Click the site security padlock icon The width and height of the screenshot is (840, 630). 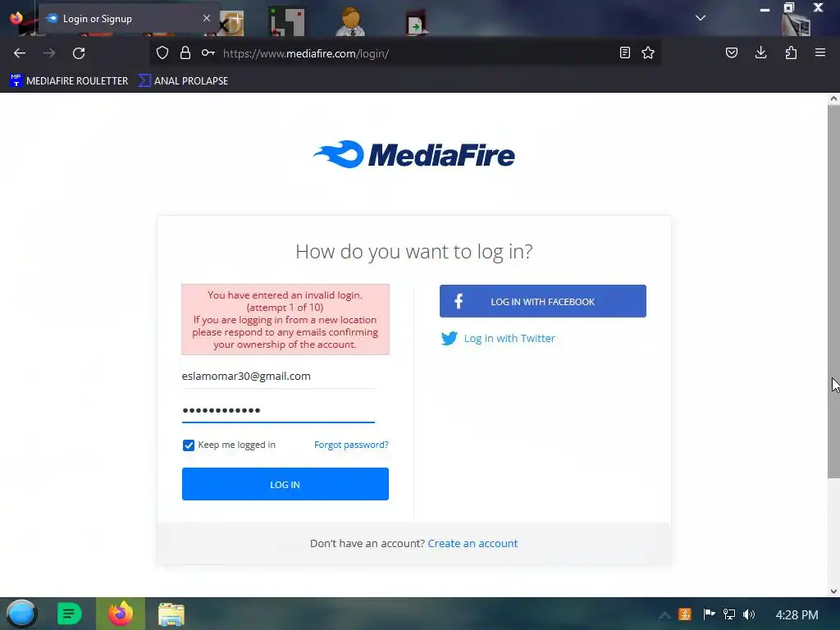[x=185, y=53]
